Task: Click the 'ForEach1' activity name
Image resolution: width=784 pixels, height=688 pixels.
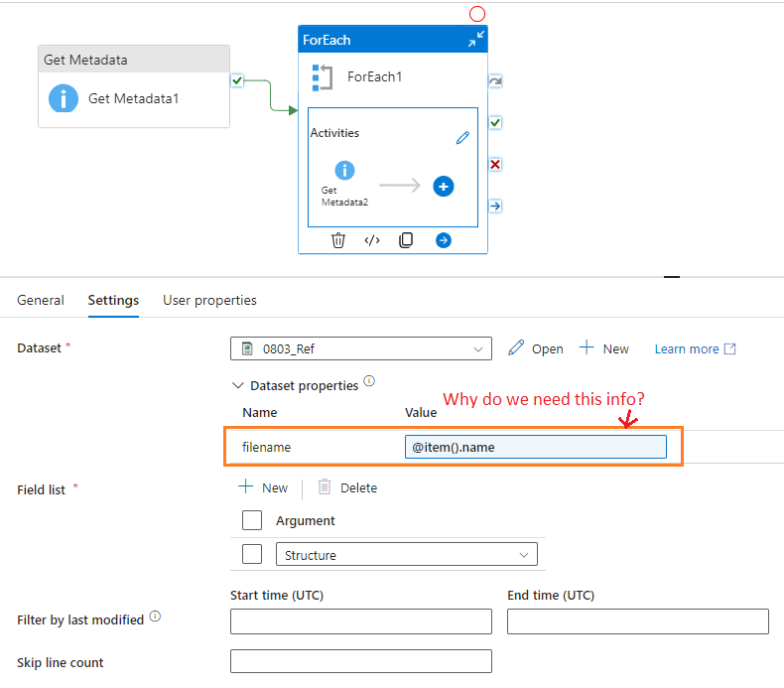Action: (x=374, y=76)
